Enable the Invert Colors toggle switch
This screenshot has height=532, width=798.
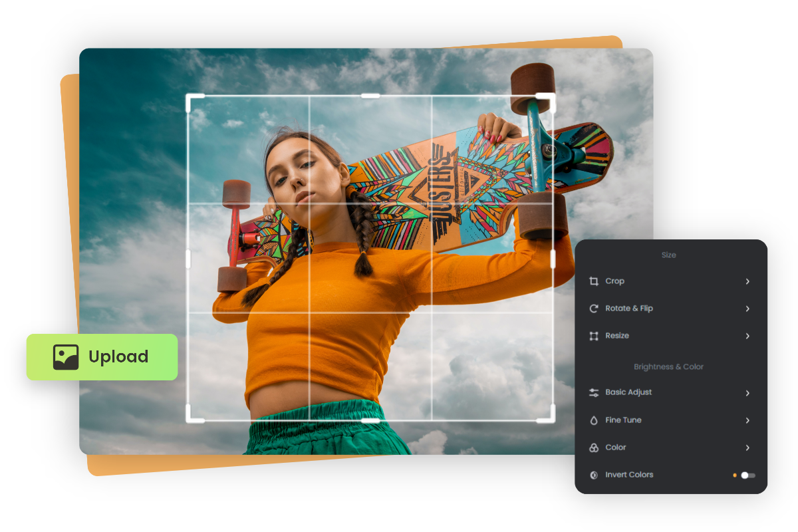point(747,475)
